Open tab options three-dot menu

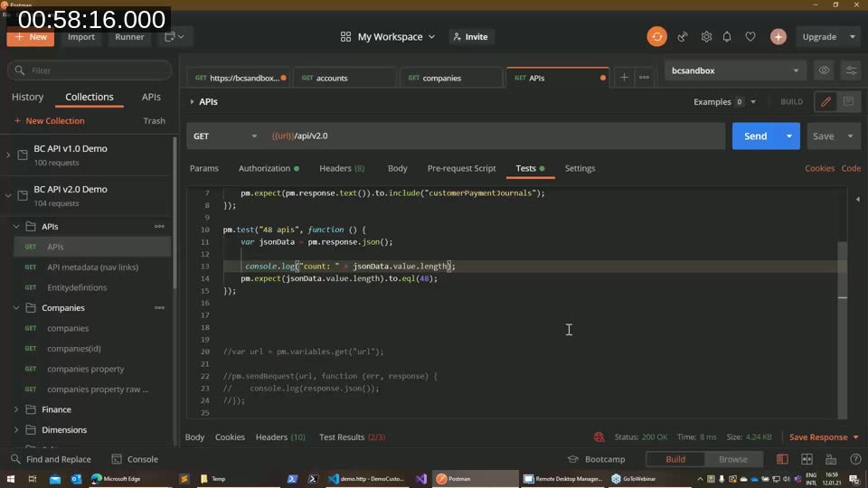click(x=644, y=78)
